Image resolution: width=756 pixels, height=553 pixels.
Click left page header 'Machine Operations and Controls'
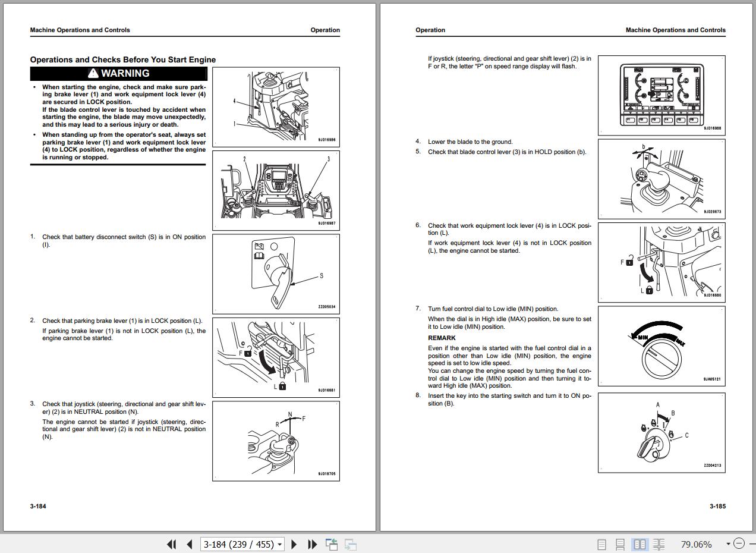pos(80,30)
